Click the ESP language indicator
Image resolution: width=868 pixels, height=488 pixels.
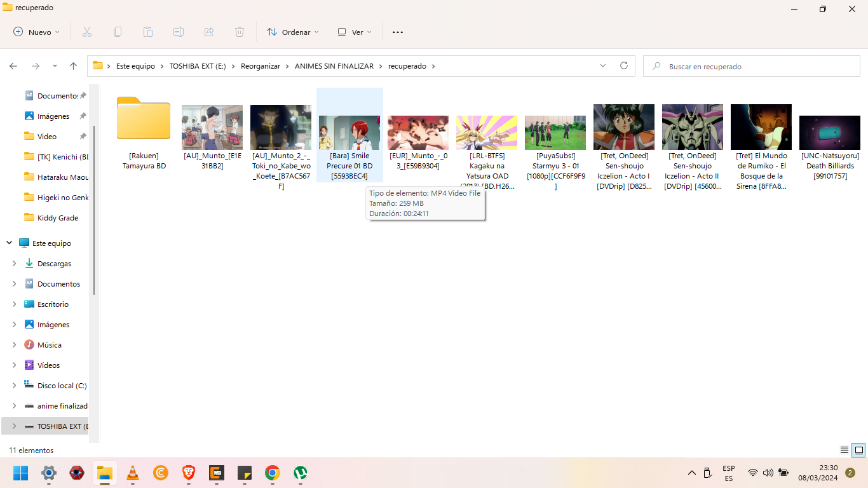(729, 473)
